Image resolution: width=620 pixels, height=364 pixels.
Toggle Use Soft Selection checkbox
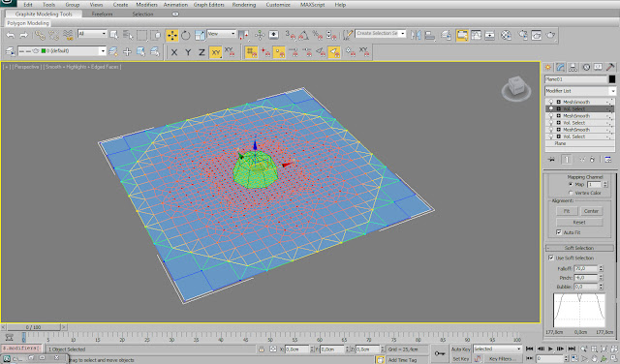pos(551,258)
